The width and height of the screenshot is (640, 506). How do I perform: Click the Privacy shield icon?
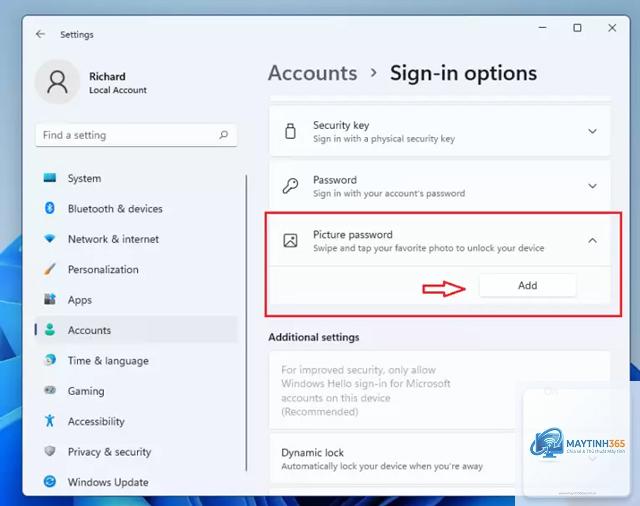pyautogui.click(x=50, y=451)
